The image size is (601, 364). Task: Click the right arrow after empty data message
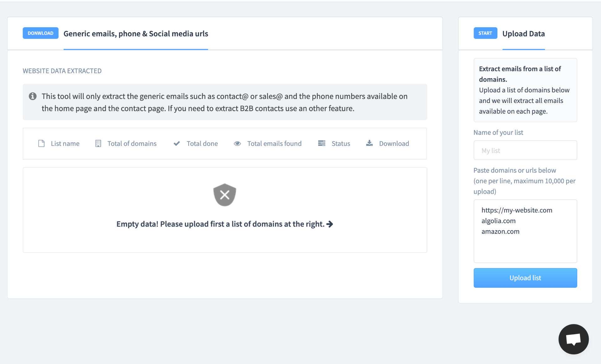point(330,224)
